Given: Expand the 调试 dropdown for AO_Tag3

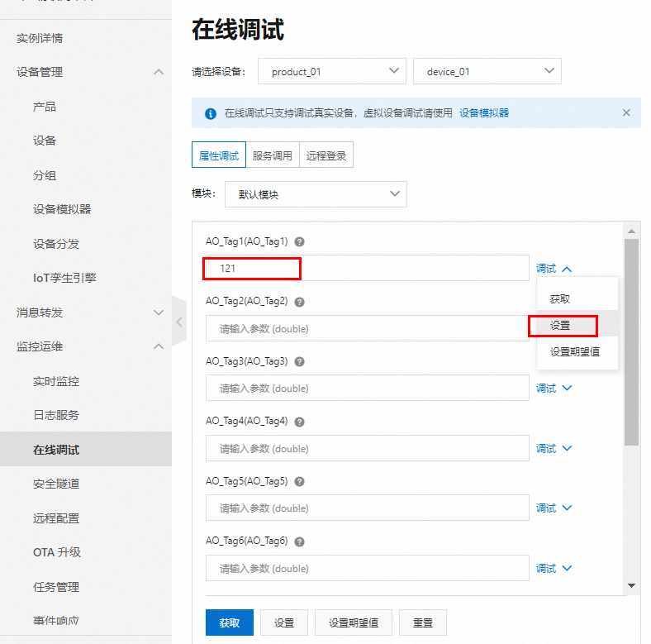Looking at the screenshot, I should 554,389.
